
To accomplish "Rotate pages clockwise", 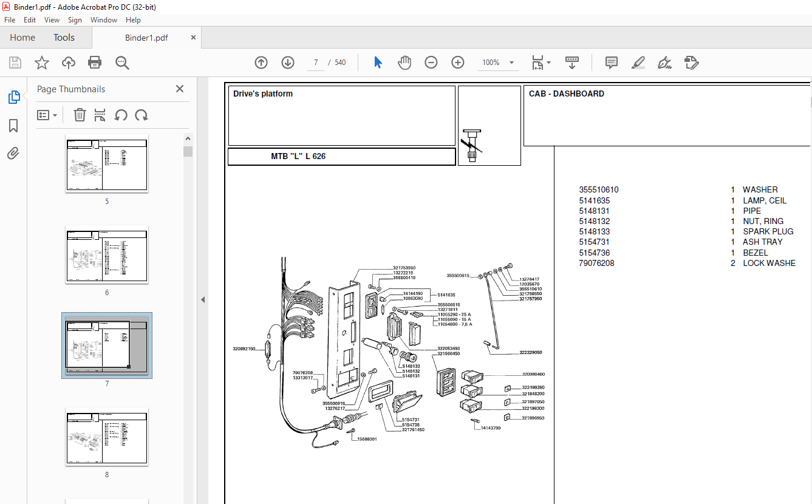I will point(142,115).
